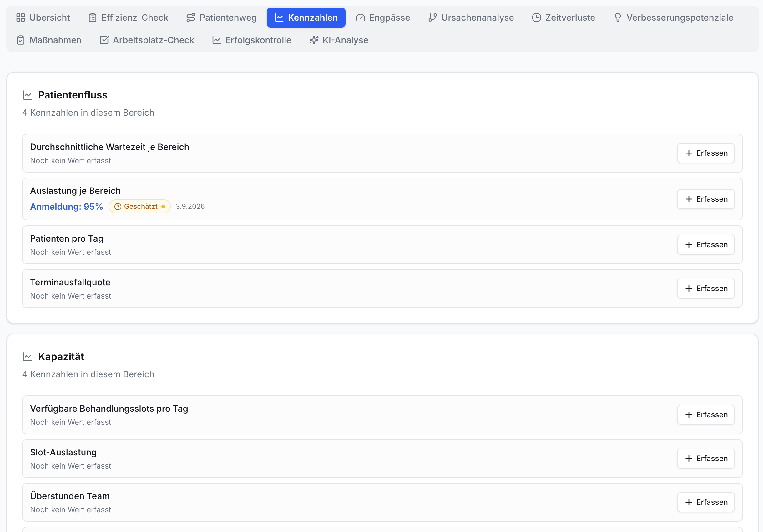
Task: Click Erfassen for Patienten pro Tag
Action: pyautogui.click(x=706, y=245)
